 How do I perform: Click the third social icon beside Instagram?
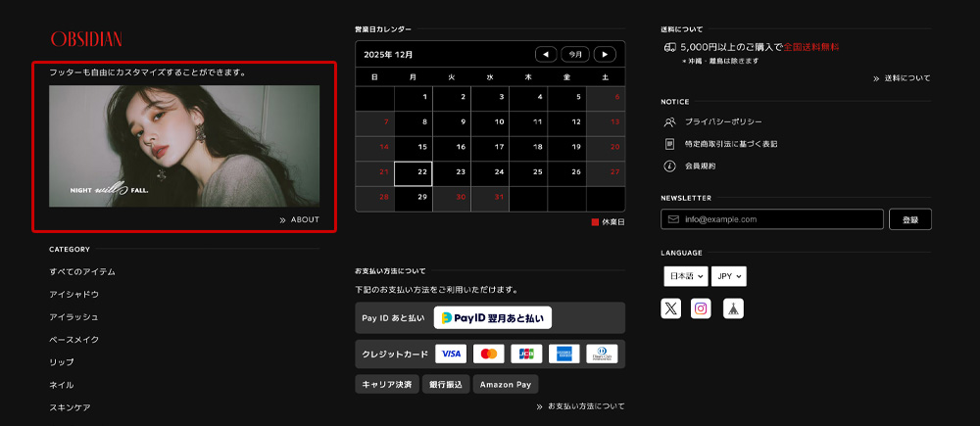(732, 308)
